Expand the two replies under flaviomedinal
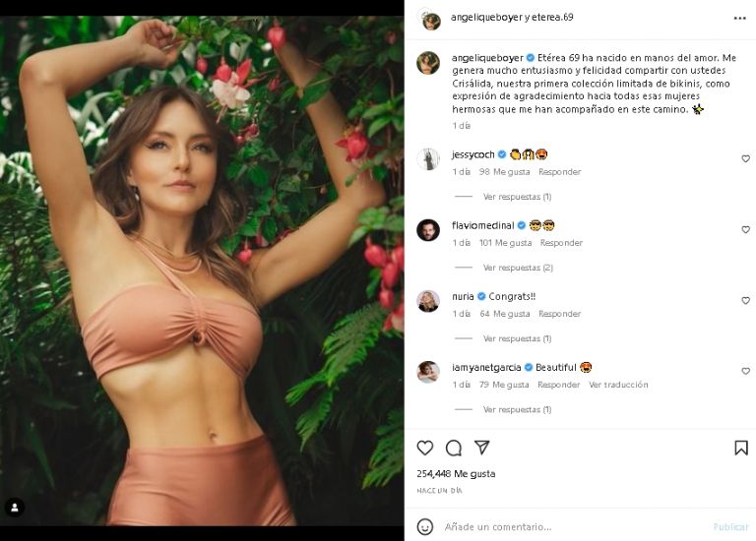 click(517, 268)
